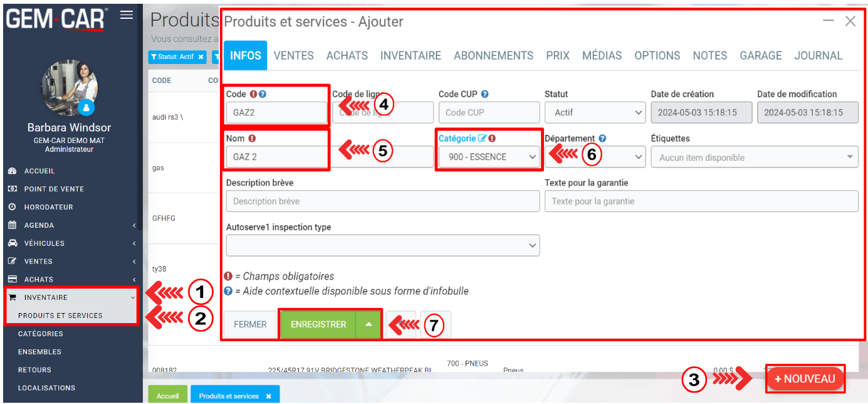This screenshot has height=404, width=868.
Task: Switch to the VENTES tab
Action: pos(293,56)
